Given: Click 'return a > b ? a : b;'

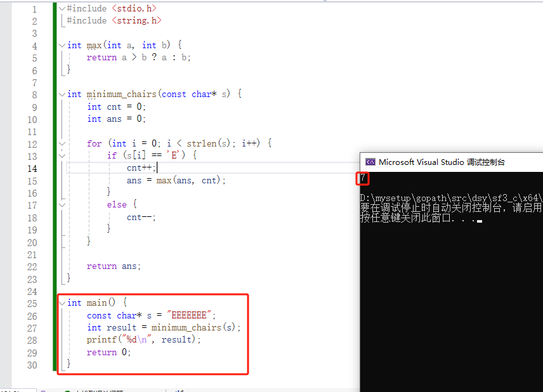Looking at the screenshot, I should [138, 57].
